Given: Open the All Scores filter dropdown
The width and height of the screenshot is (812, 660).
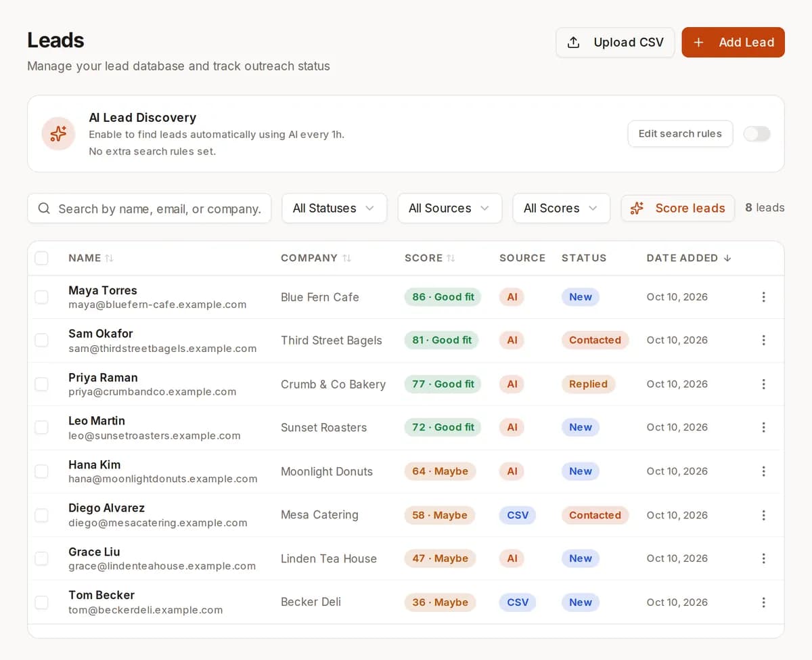Looking at the screenshot, I should [x=562, y=208].
